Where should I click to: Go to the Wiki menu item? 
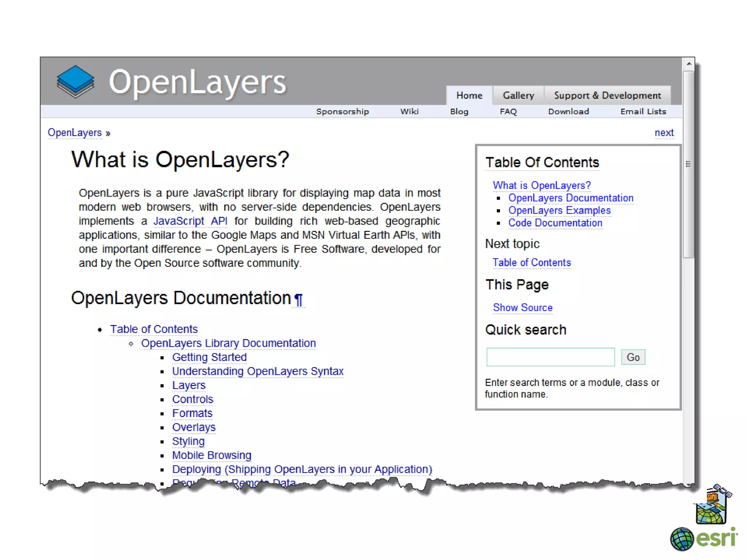pyautogui.click(x=409, y=112)
